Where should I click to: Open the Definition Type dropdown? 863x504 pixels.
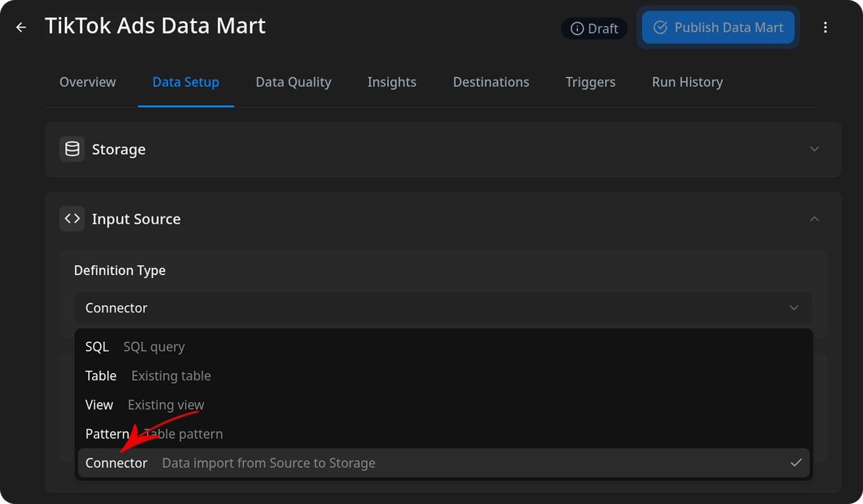point(443,308)
